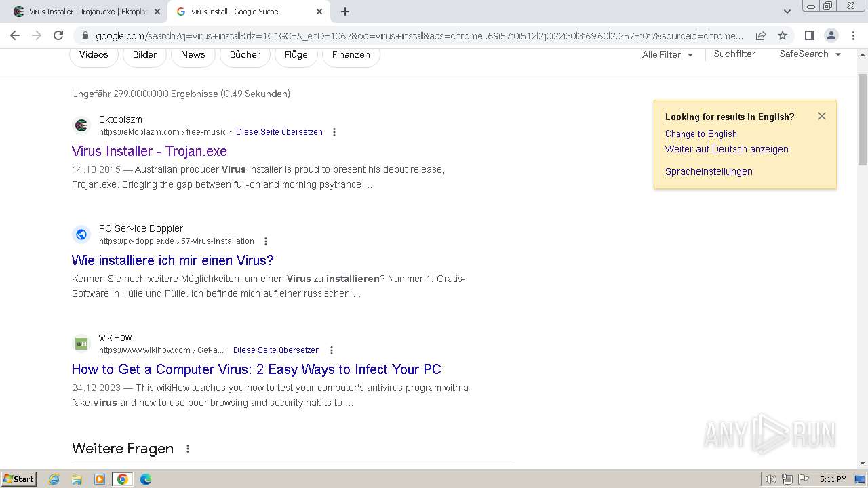Filter results by Bücher

click(x=245, y=54)
